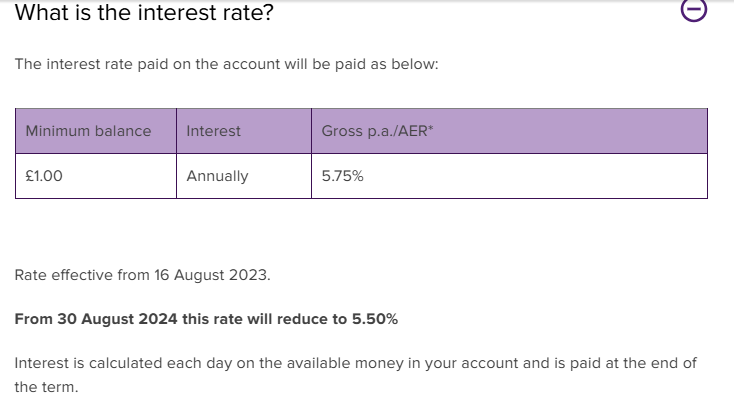Image resolution: width=734 pixels, height=409 pixels.
Task: Click empty area of the purple header row
Action: coord(571,131)
